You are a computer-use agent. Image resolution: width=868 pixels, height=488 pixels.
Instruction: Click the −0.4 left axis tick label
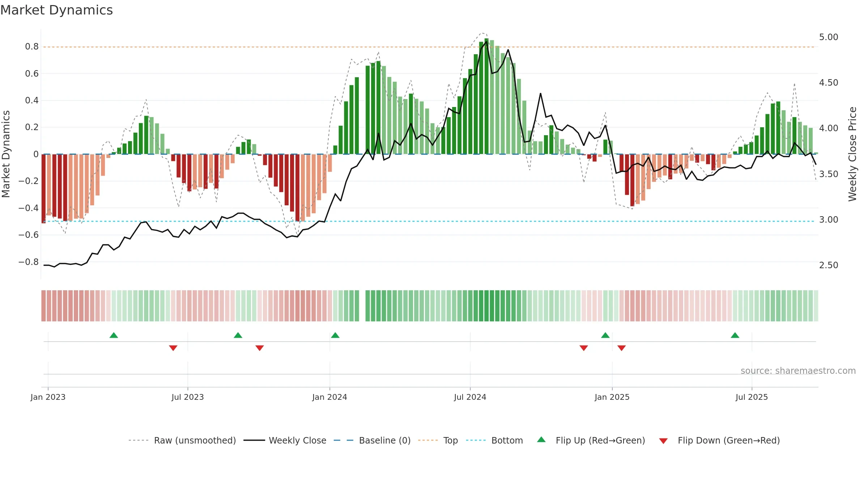coord(29,208)
